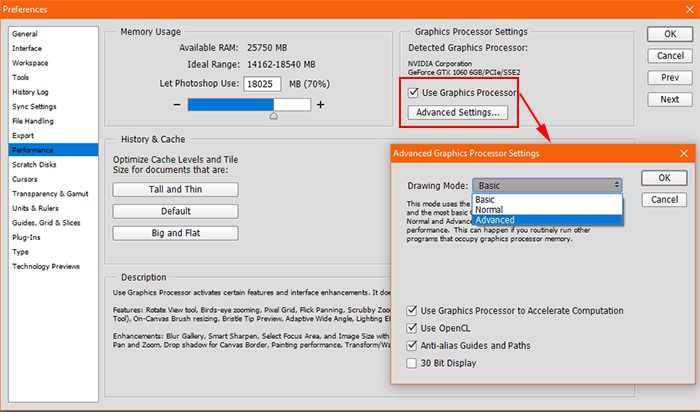
Task: Click the Advanced Settings button
Action: pos(458,113)
